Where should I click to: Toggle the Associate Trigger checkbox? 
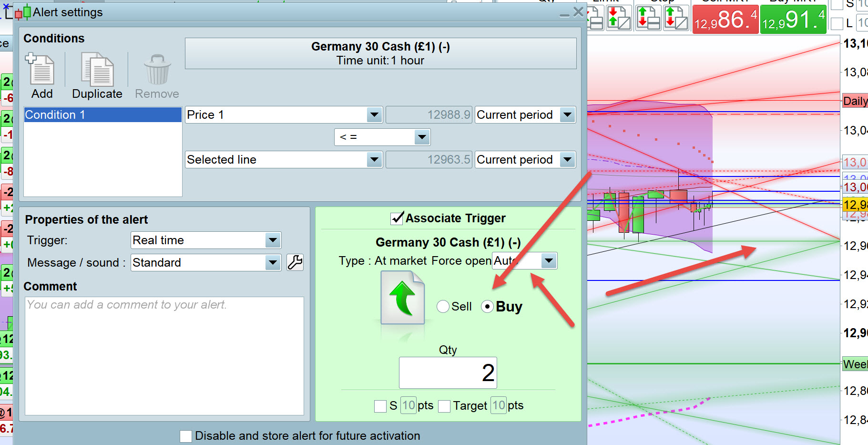[x=397, y=218]
